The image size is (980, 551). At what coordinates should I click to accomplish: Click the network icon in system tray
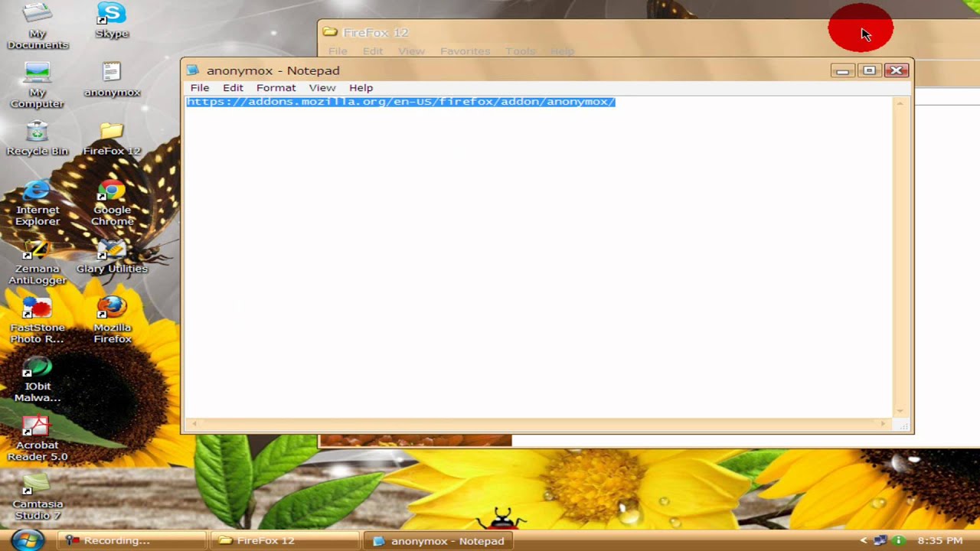(x=881, y=540)
